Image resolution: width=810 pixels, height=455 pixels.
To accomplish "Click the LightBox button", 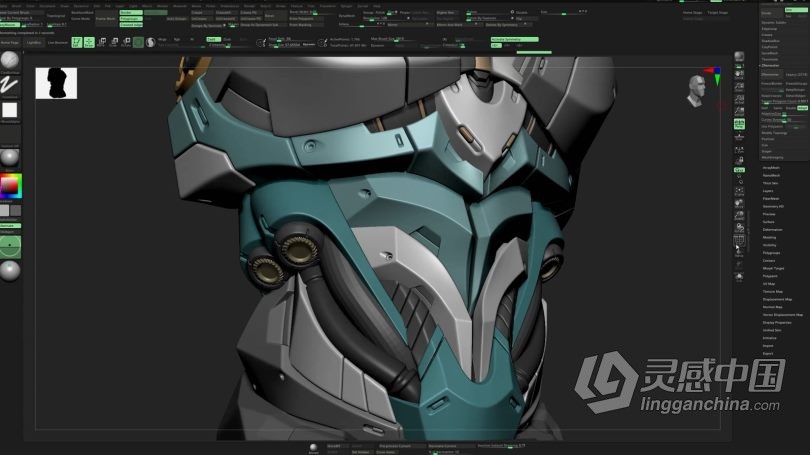I will click(x=34, y=42).
